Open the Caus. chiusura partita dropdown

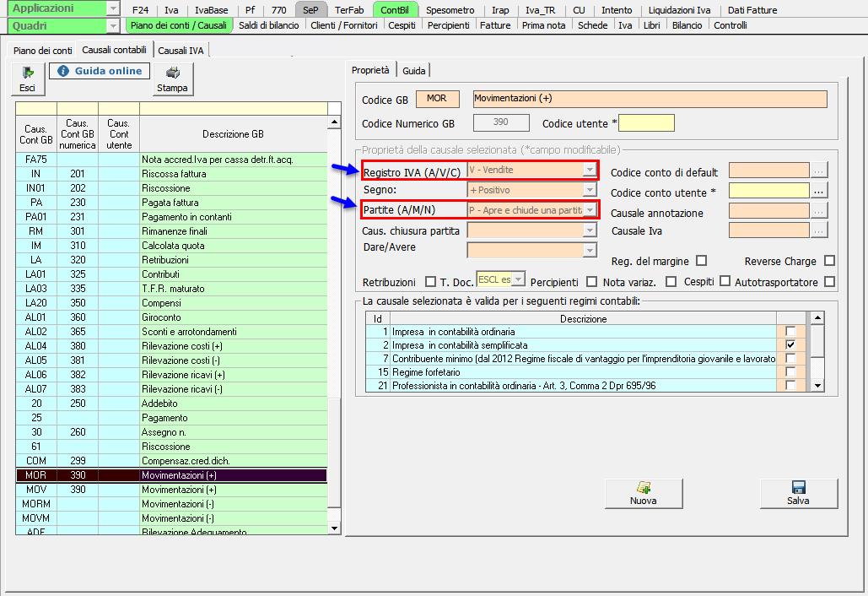[590, 230]
